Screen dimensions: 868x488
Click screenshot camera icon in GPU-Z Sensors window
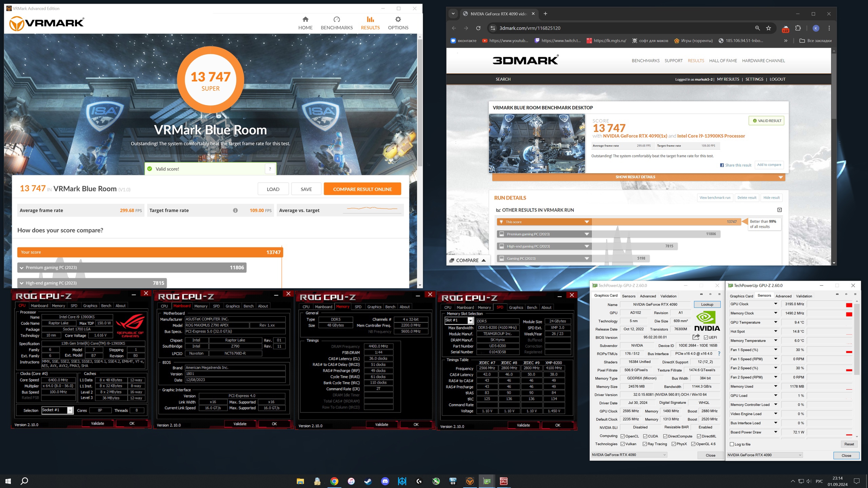(837, 294)
